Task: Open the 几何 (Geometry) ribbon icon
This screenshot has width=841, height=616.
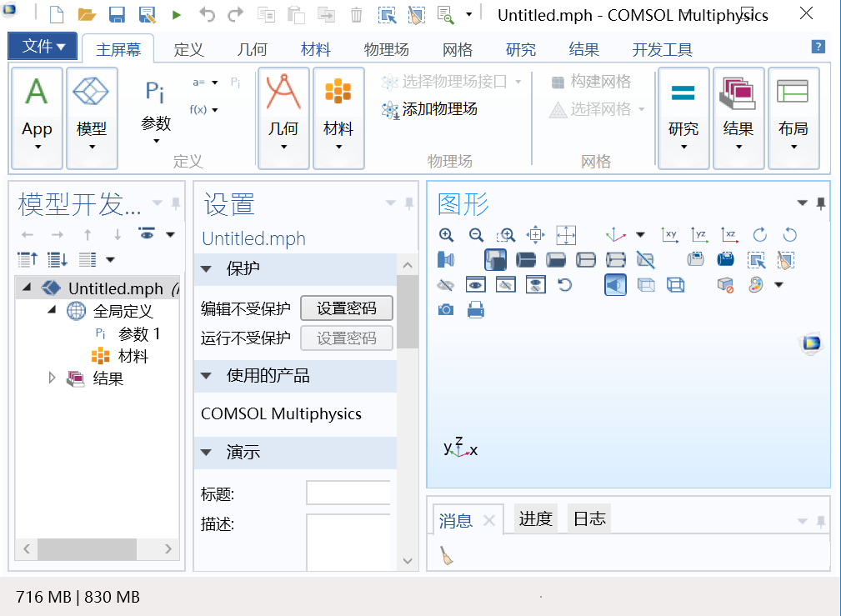Action: click(x=284, y=108)
